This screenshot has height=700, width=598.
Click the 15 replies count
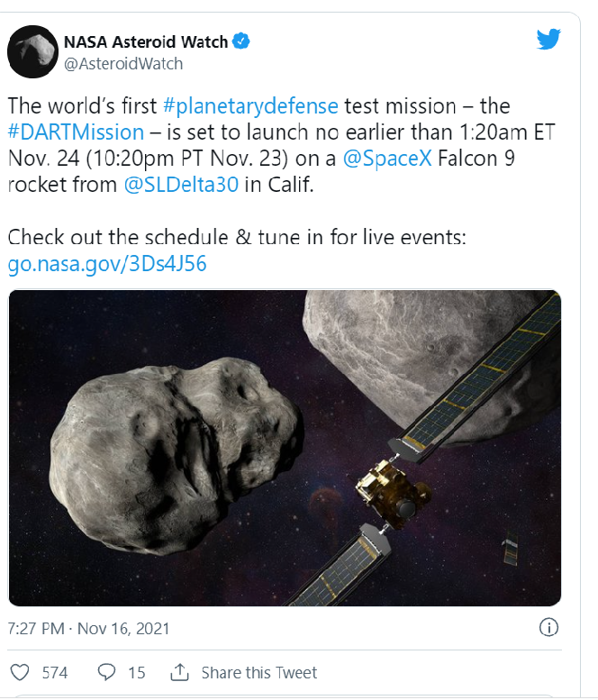(x=136, y=673)
